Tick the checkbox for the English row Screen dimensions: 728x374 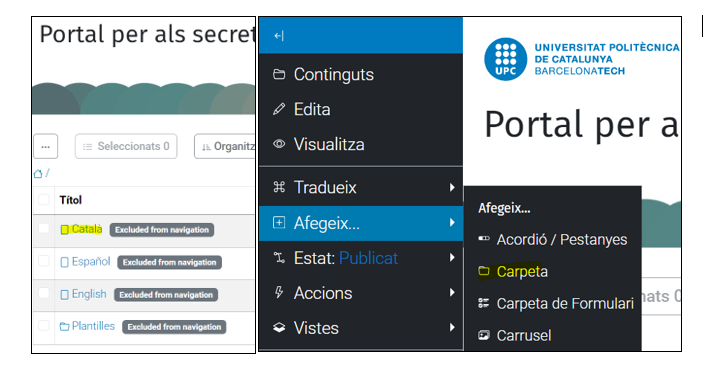[x=44, y=293]
